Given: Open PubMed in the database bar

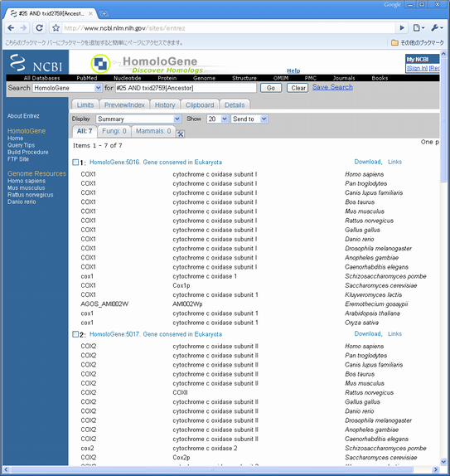Looking at the screenshot, I should (87, 78).
